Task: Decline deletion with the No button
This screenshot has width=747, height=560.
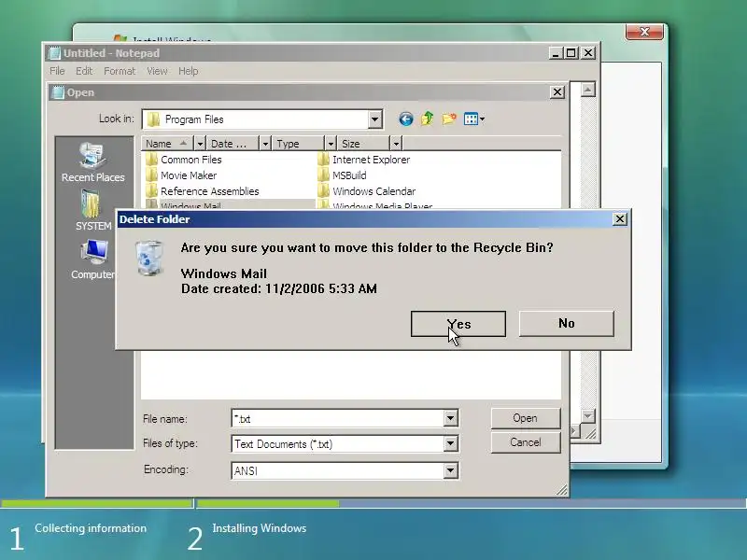Action: (567, 323)
